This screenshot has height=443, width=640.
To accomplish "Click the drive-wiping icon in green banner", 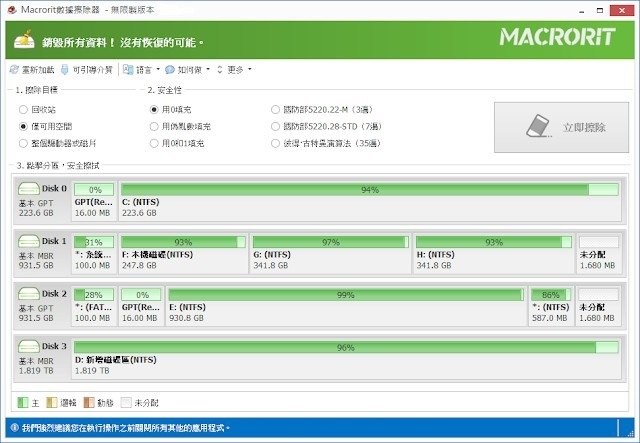I will pyautogui.click(x=24, y=40).
